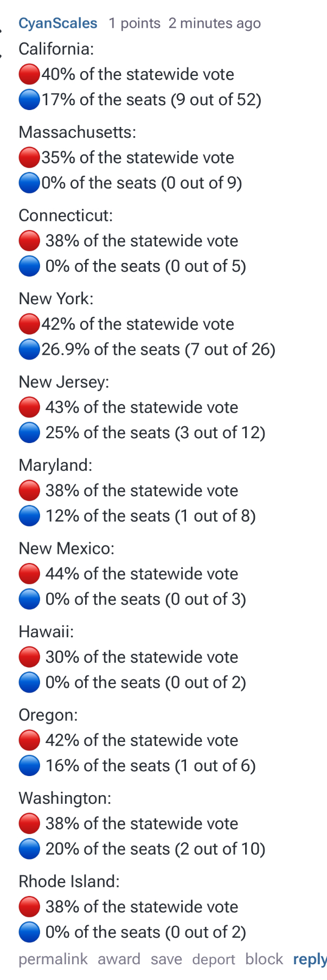
Task: Click the blue circle beside Washington's 20% seats
Action: click(x=29, y=849)
